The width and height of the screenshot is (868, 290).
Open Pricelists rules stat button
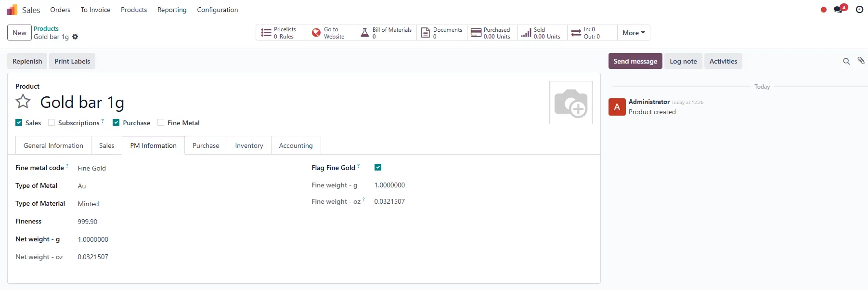click(x=281, y=33)
